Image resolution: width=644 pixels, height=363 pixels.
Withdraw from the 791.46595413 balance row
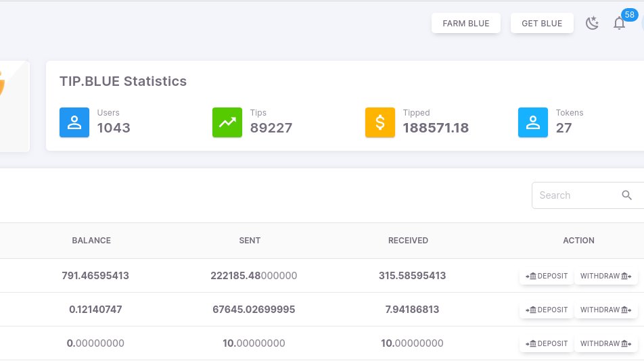click(x=606, y=276)
